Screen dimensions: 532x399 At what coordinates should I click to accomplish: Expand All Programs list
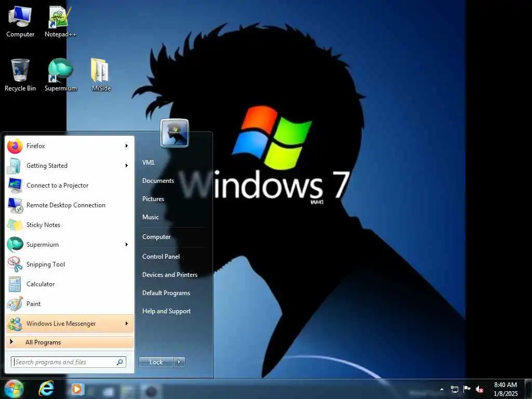70,342
